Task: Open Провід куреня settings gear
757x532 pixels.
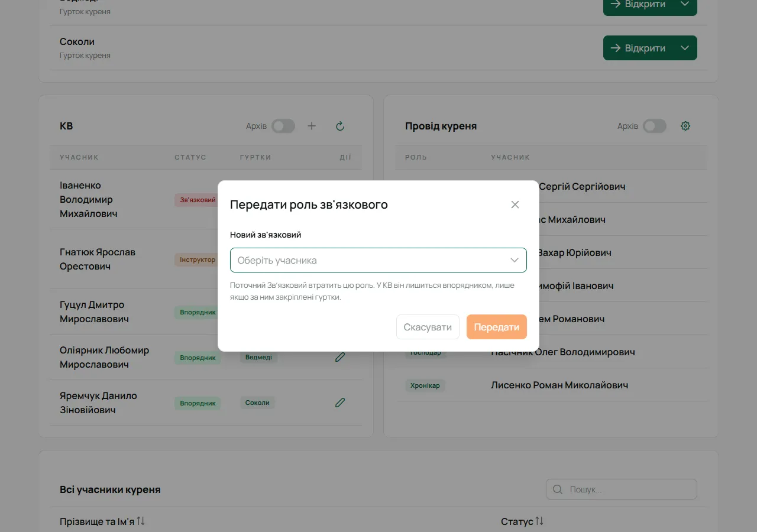Action: 685,126
